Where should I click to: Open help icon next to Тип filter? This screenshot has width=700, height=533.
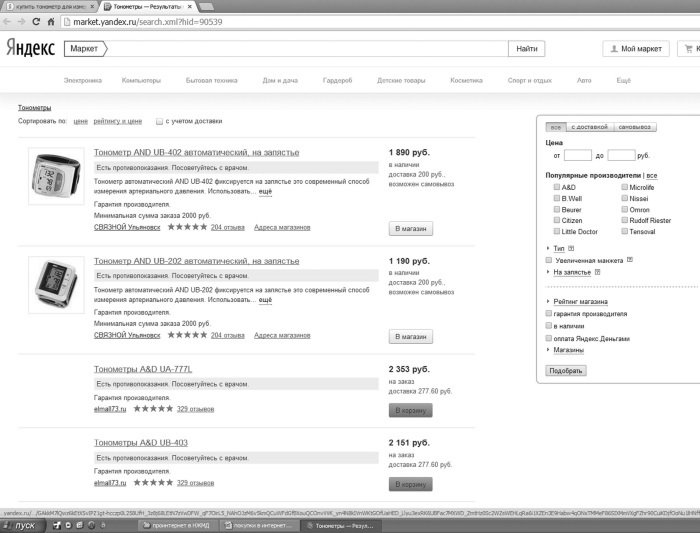pyautogui.click(x=571, y=248)
